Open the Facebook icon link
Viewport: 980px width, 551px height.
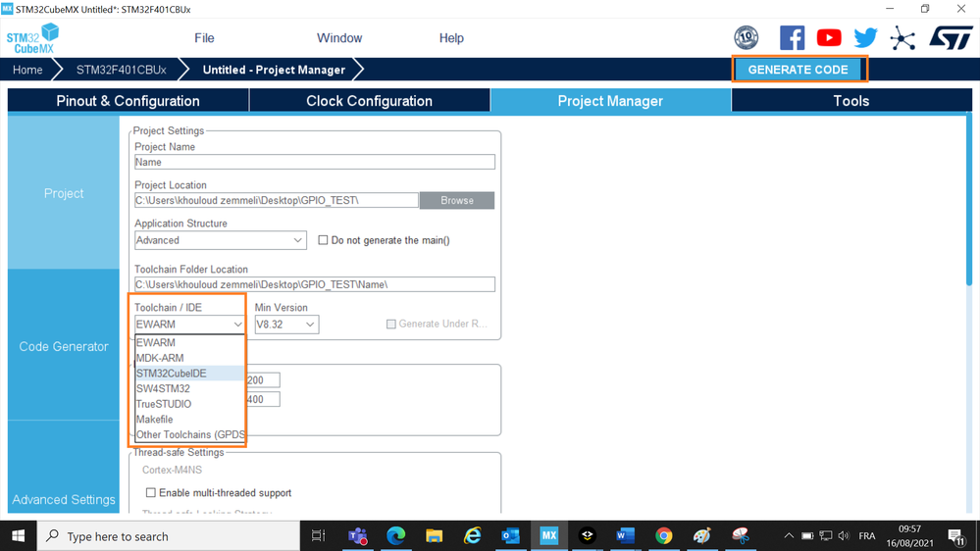tap(792, 38)
